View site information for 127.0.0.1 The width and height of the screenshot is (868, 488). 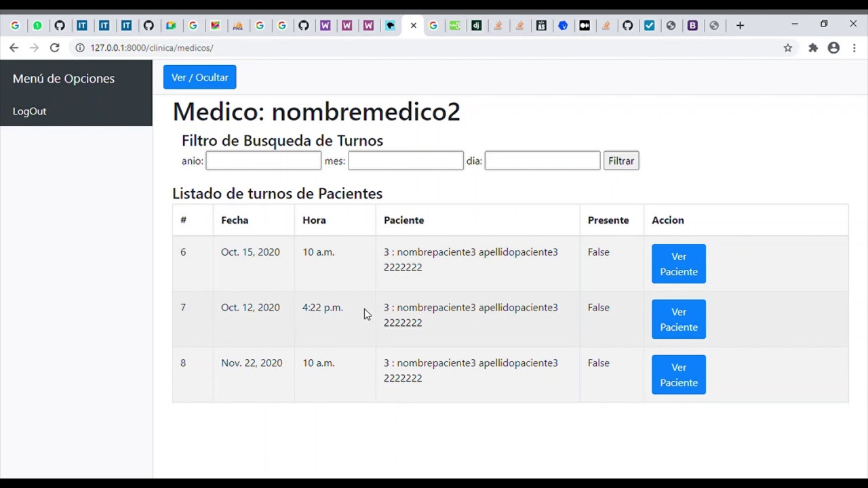79,48
